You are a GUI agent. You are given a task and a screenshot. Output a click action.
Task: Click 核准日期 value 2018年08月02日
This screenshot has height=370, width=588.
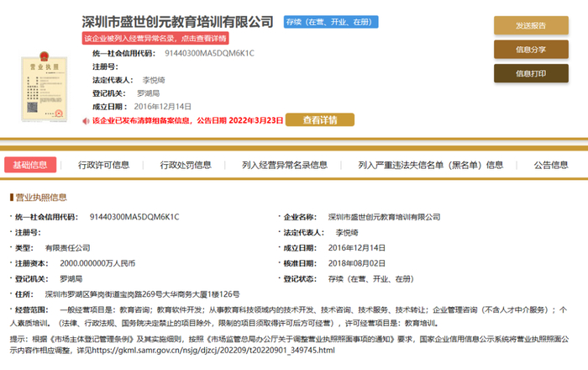pyautogui.click(x=357, y=263)
